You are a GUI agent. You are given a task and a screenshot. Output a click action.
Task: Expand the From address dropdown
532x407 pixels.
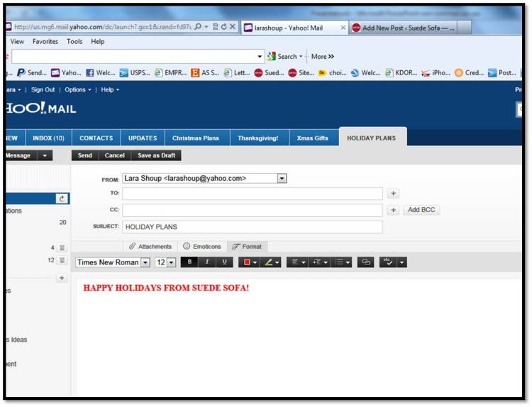coord(282,179)
